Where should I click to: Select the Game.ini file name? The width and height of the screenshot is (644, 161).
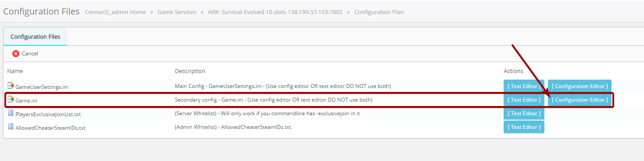[x=26, y=101]
